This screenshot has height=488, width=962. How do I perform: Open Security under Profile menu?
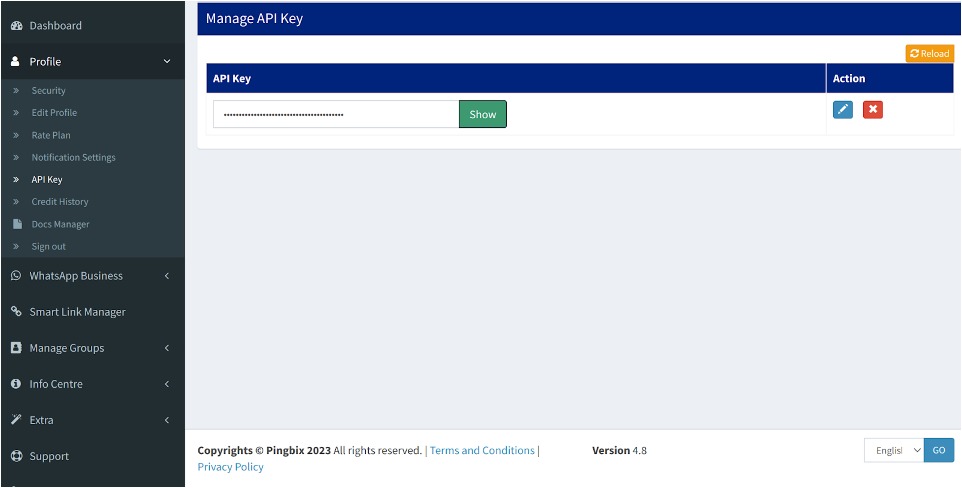48,91
